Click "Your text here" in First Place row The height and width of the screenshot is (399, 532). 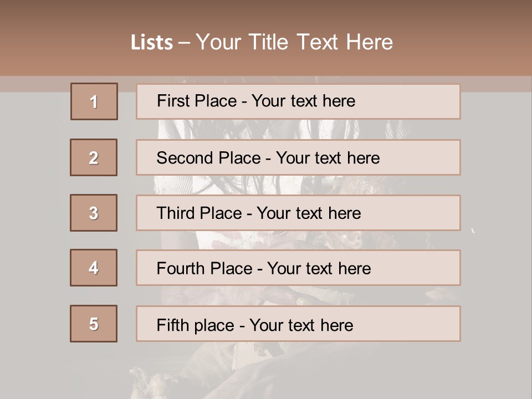coord(303,101)
